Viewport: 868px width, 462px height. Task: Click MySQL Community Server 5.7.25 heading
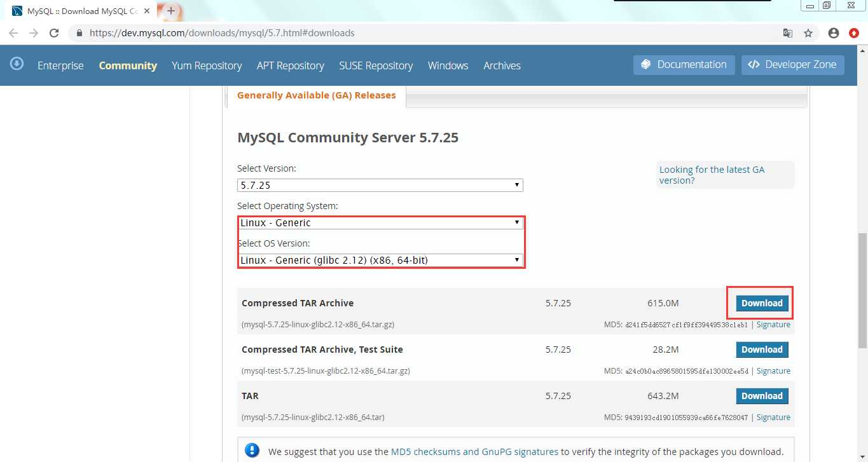tap(348, 137)
